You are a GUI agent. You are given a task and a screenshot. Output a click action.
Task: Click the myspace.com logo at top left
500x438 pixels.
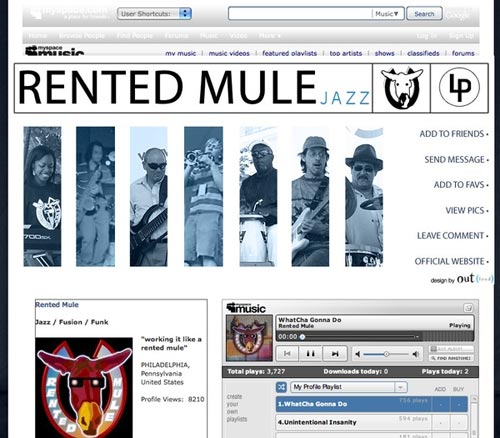(x=68, y=13)
